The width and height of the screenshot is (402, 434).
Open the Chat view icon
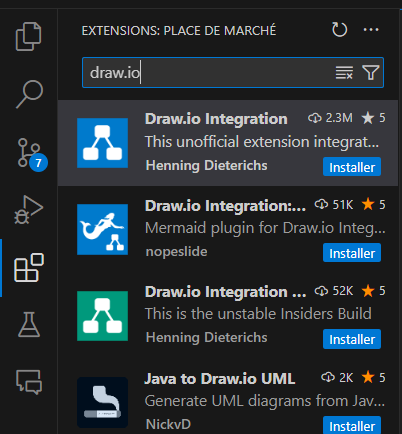pos(29,382)
